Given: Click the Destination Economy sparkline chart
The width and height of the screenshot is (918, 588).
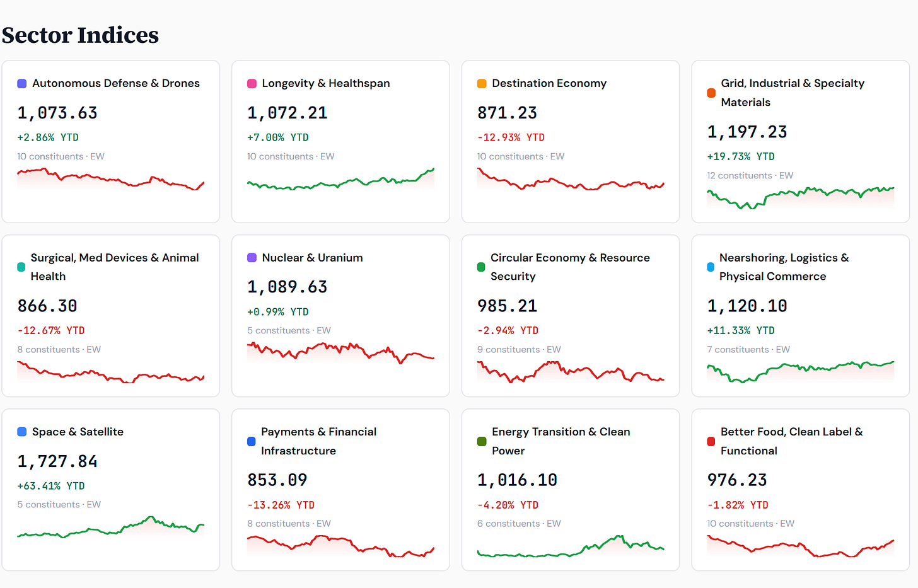Looking at the screenshot, I should pyautogui.click(x=571, y=179).
